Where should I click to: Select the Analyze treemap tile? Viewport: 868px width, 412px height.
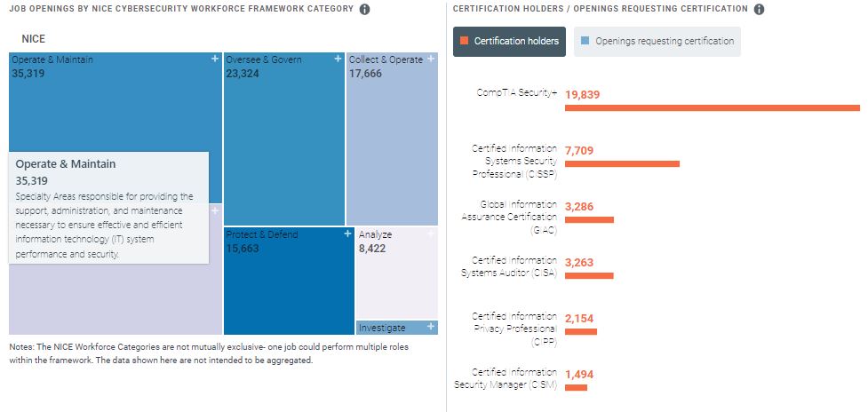point(396,273)
